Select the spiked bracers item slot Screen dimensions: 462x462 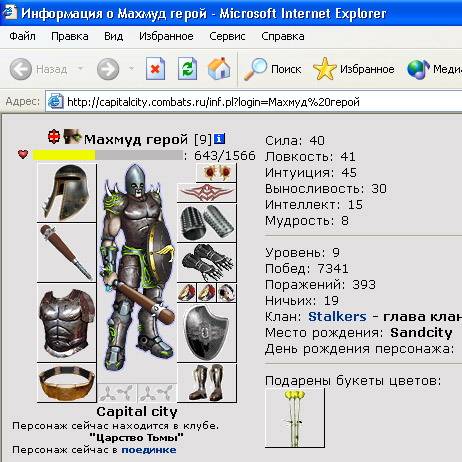(207, 223)
